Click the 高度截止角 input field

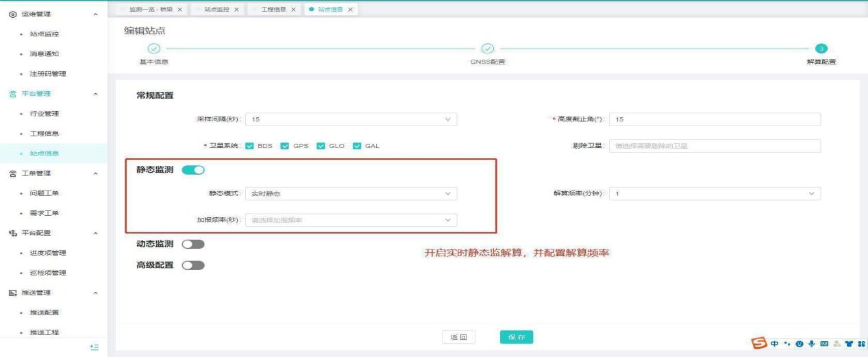(715, 120)
